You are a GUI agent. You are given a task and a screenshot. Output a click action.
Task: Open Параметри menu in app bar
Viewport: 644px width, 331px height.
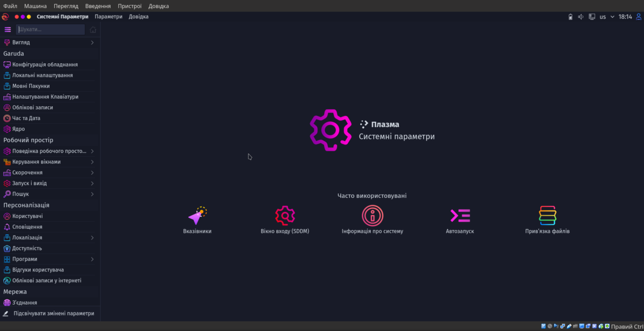click(109, 17)
